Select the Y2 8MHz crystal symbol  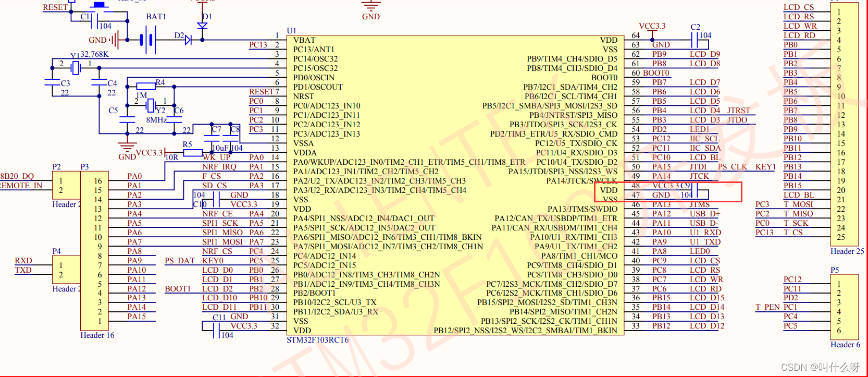pos(151,106)
